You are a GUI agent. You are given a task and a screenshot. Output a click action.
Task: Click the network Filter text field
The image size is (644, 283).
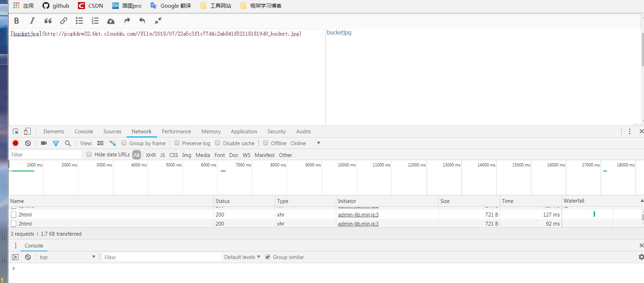click(45, 155)
